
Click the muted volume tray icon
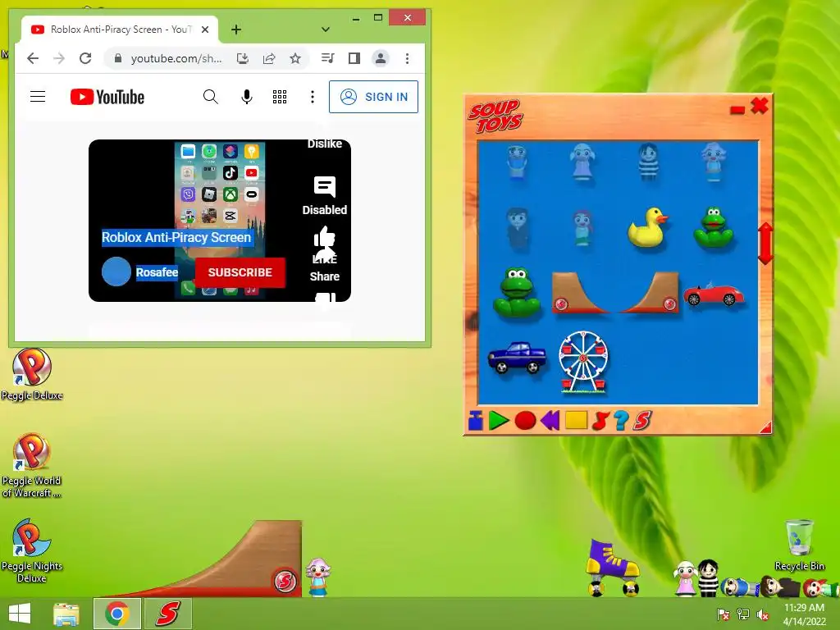pos(762,614)
